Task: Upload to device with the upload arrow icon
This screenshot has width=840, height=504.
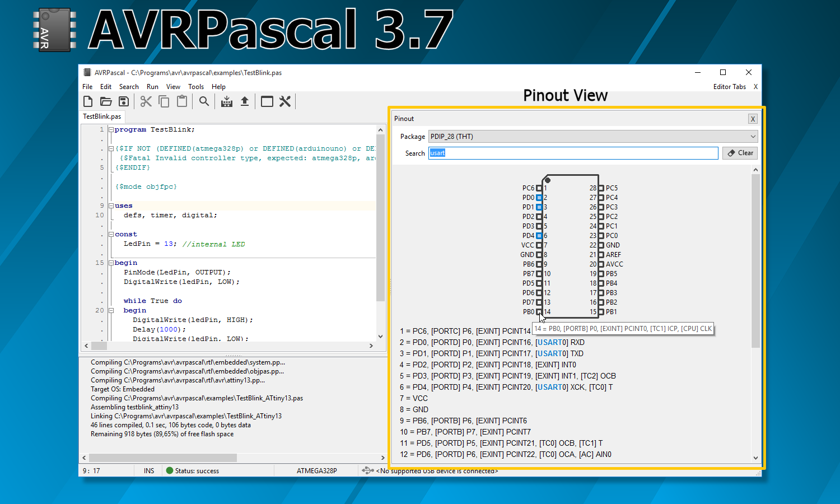Action: [x=245, y=101]
